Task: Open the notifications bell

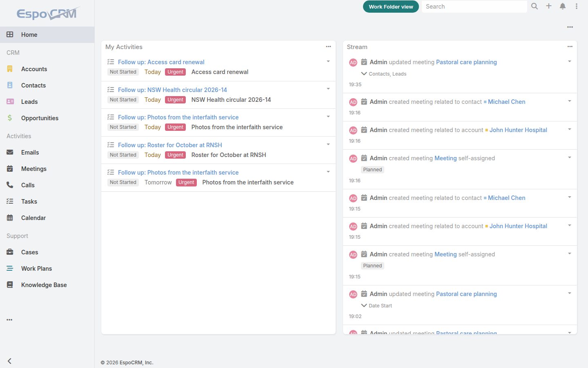Action: click(x=563, y=6)
